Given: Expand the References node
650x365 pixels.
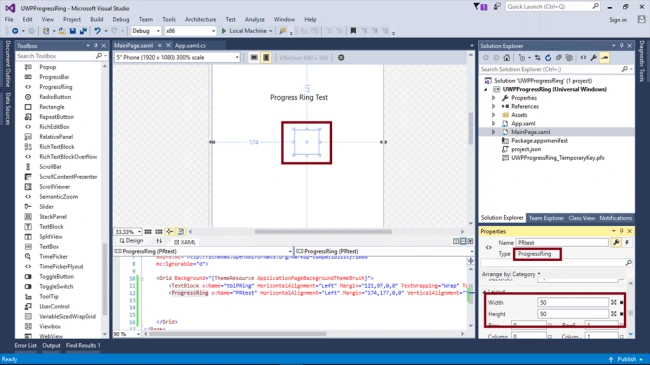Looking at the screenshot, I should tap(493, 107).
